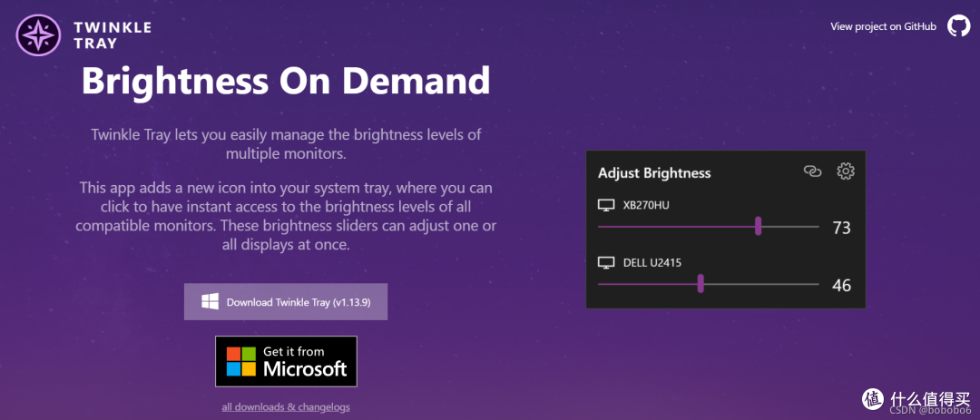Click the DELL U2415 brightness value 46
980x420 pixels.
tap(841, 285)
